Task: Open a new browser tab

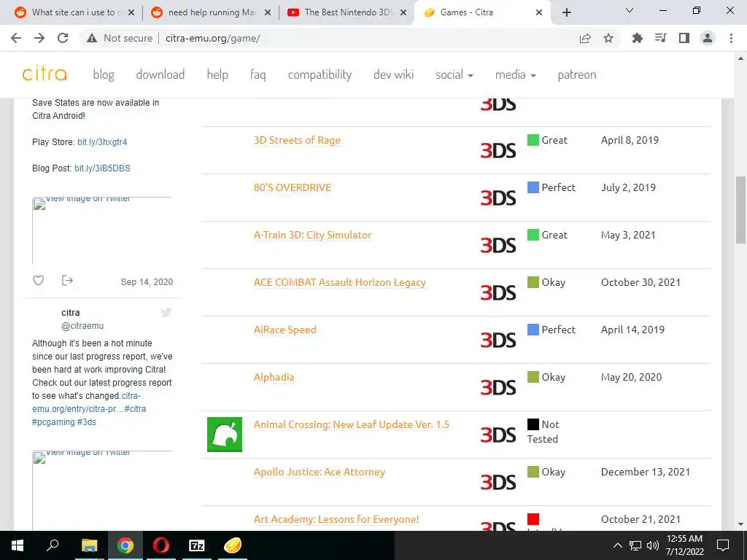Action: pyautogui.click(x=566, y=12)
